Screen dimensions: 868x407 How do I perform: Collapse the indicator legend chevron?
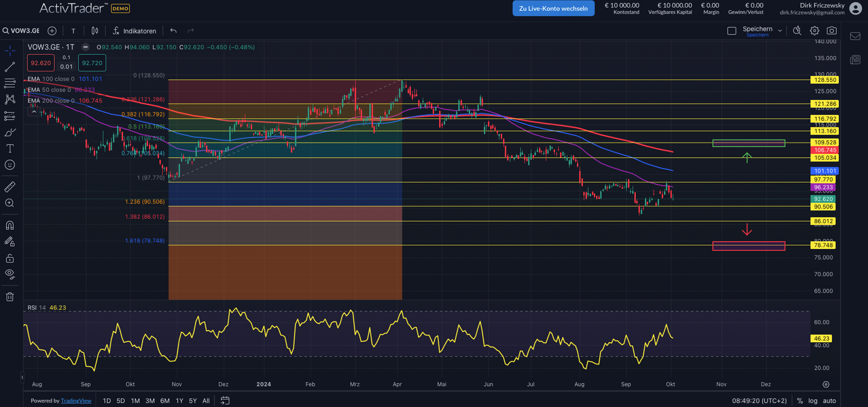pyautogui.click(x=34, y=112)
